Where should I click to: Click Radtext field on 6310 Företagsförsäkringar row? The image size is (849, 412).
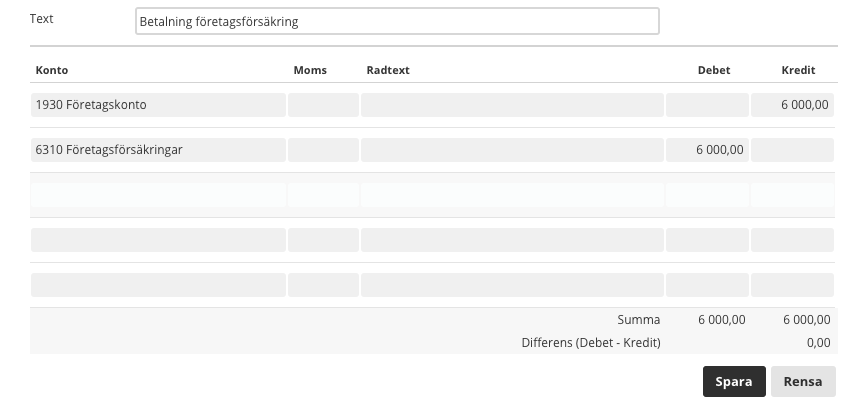click(x=512, y=149)
